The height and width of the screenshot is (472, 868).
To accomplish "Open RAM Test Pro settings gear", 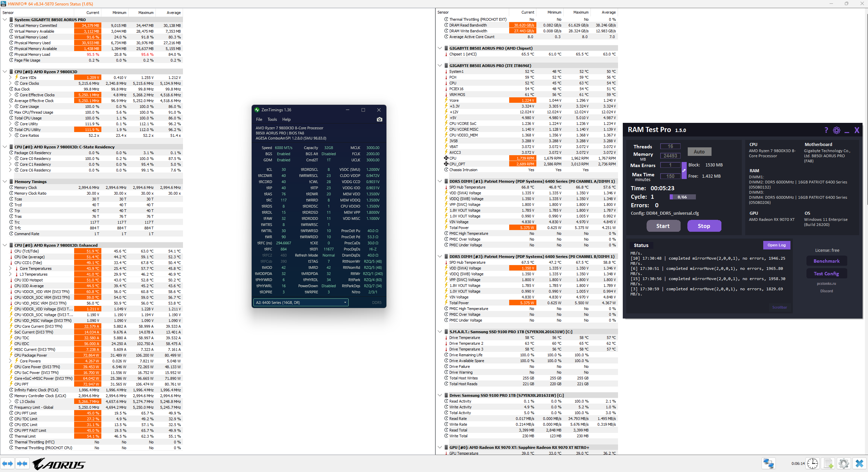I will click(x=837, y=130).
